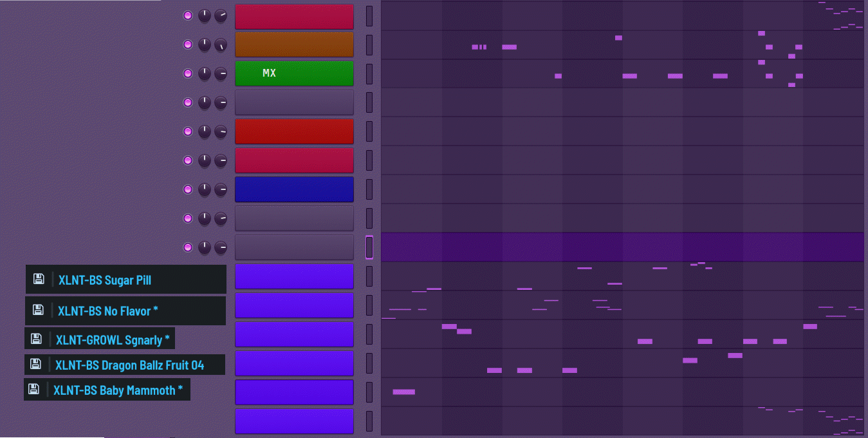Click the save icon beside XLNT-BS Baby Mammoth
Screen dimensions: 868x438
point(35,389)
